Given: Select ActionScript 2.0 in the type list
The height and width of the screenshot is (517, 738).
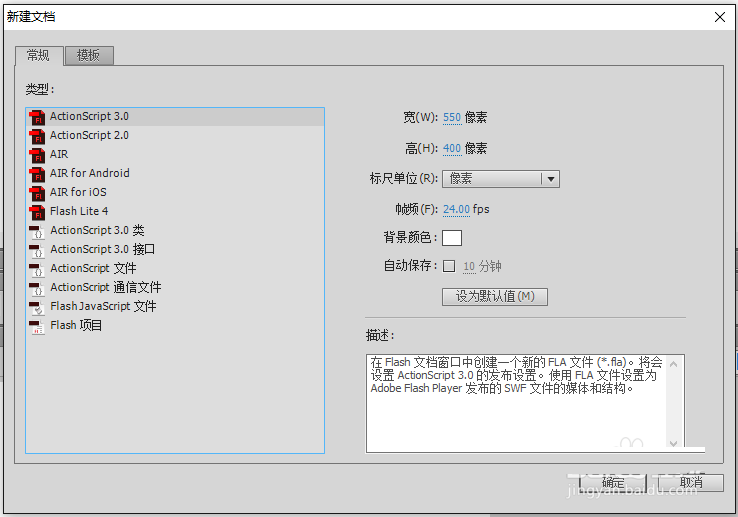Looking at the screenshot, I should point(175,136).
